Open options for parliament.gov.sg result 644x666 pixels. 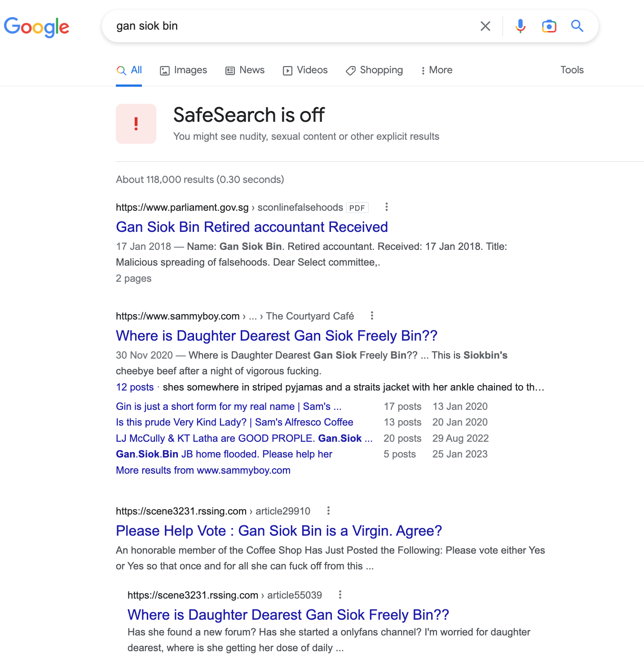[x=387, y=207]
